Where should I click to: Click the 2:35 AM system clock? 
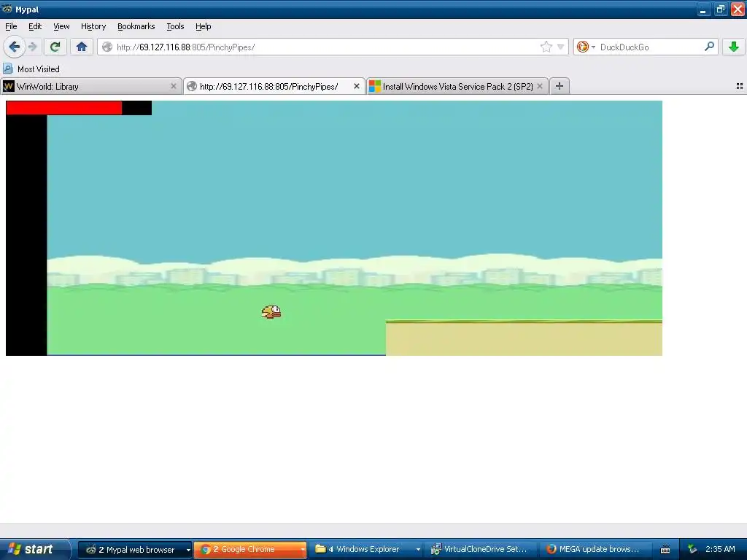coord(720,550)
